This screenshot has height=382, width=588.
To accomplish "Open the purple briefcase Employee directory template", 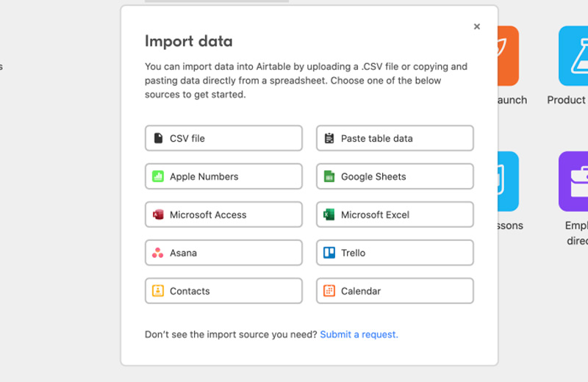I will [x=574, y=181].
